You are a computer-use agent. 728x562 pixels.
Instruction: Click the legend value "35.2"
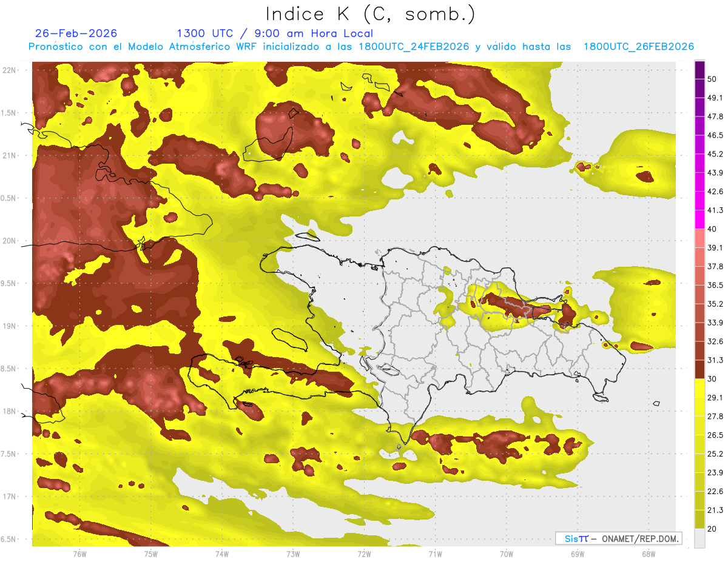[x=715, y=304]
